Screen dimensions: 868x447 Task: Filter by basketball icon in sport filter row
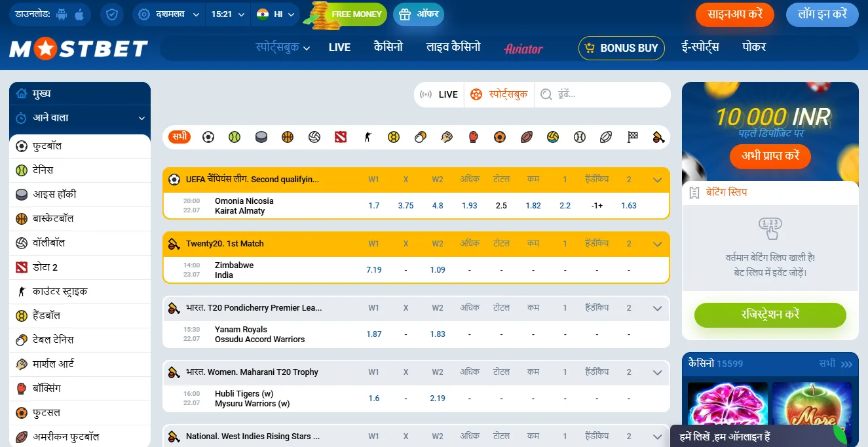tap(288, 137)
